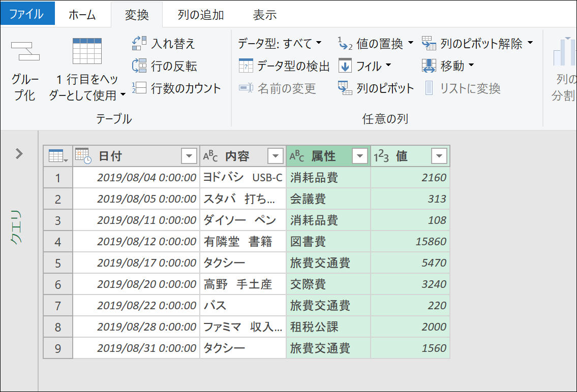Click the cell ヨドバシ USB-C
577x392 pixels.
pyautogui.click(x=243, y=177)
